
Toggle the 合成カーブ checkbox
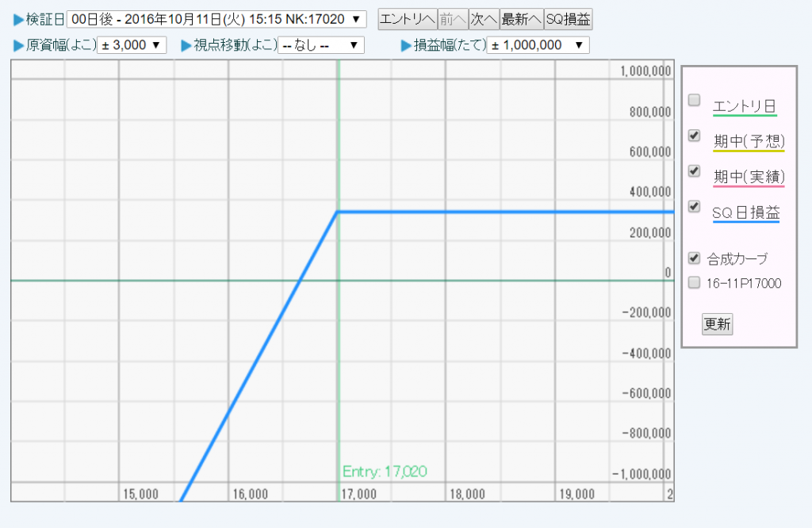[695, 258]
